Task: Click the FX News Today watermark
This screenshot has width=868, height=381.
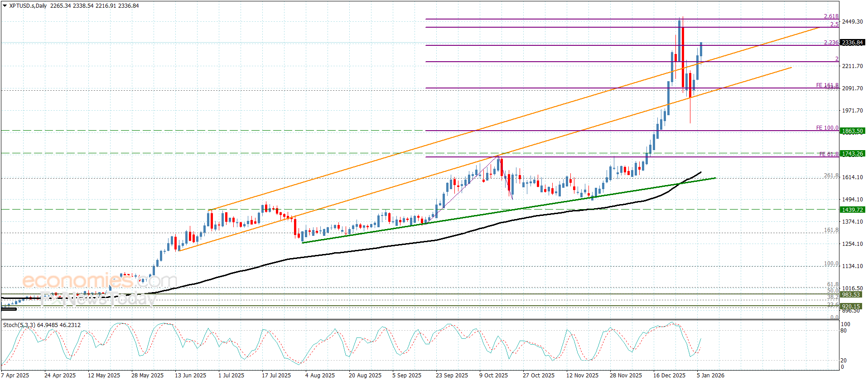Action: point(98,299)
